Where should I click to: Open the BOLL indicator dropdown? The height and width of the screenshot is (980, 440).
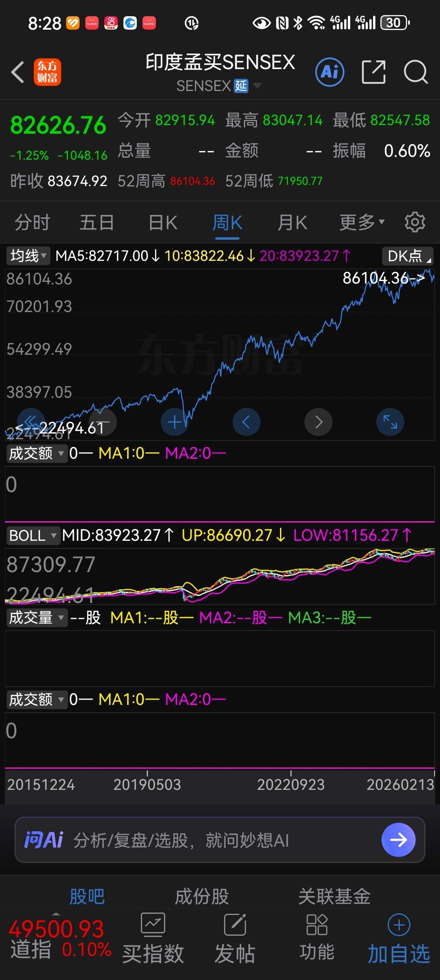click(33, 535)
